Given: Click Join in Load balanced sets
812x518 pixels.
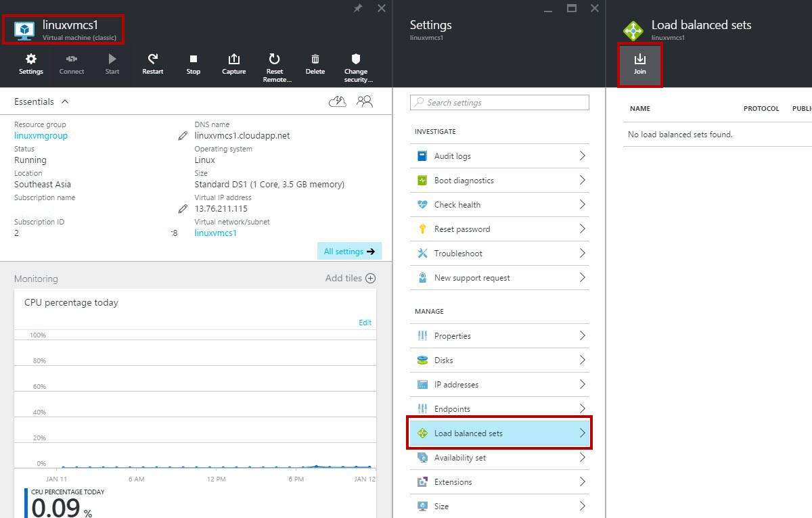Looking at the screenshot, I should pyautogui.click(x=640, y=64).
